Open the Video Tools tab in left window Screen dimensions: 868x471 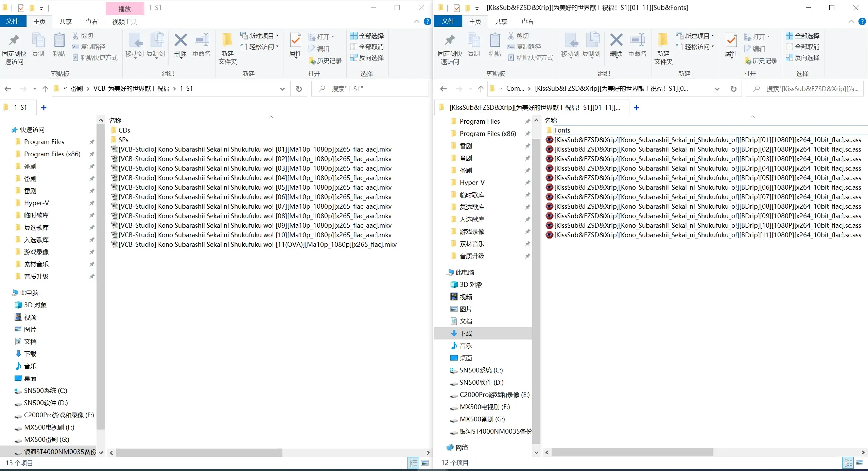click(124, 21)
